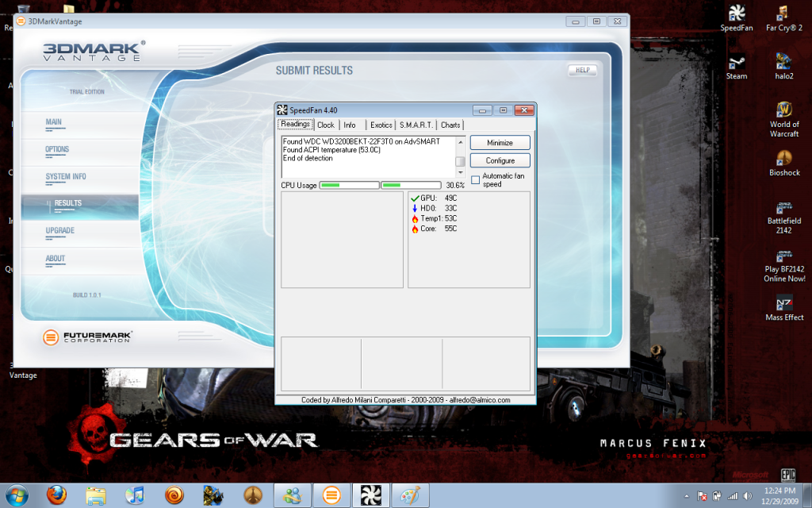Show hidden tray icons arrow

coord(687,496)
